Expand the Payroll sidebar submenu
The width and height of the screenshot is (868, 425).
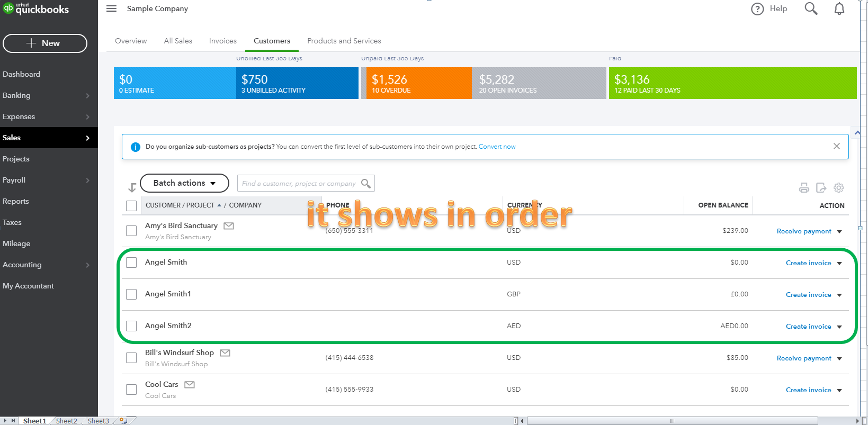[x=88, y=180]
